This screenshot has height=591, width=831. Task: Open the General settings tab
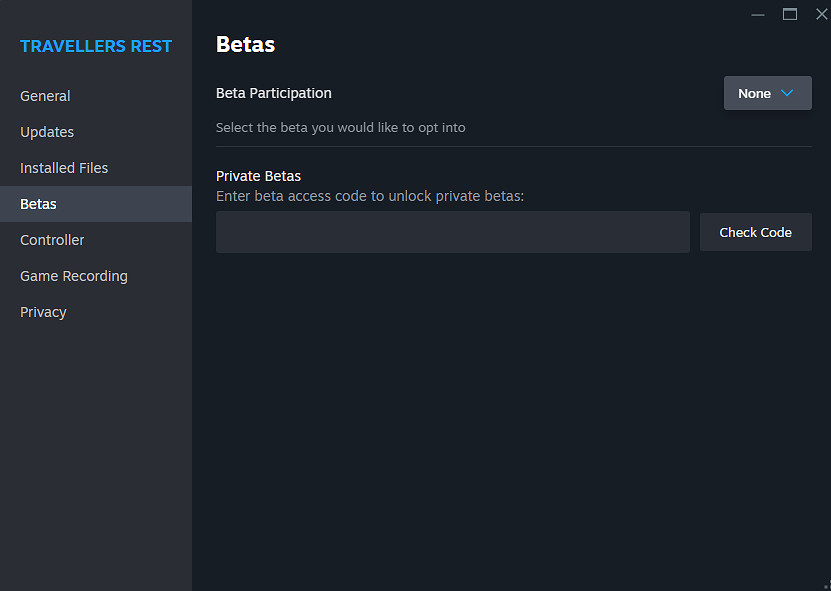click(x=45, y=96)
